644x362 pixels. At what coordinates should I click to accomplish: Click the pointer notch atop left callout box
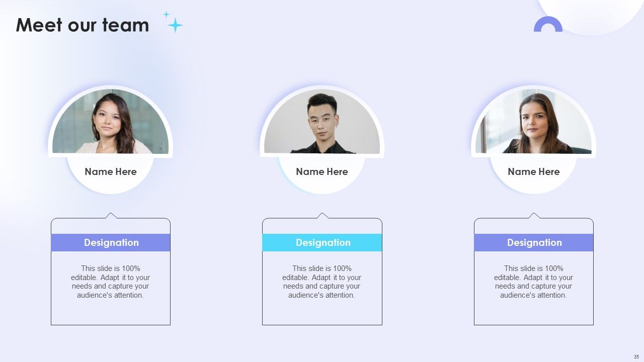click(111, 216)
